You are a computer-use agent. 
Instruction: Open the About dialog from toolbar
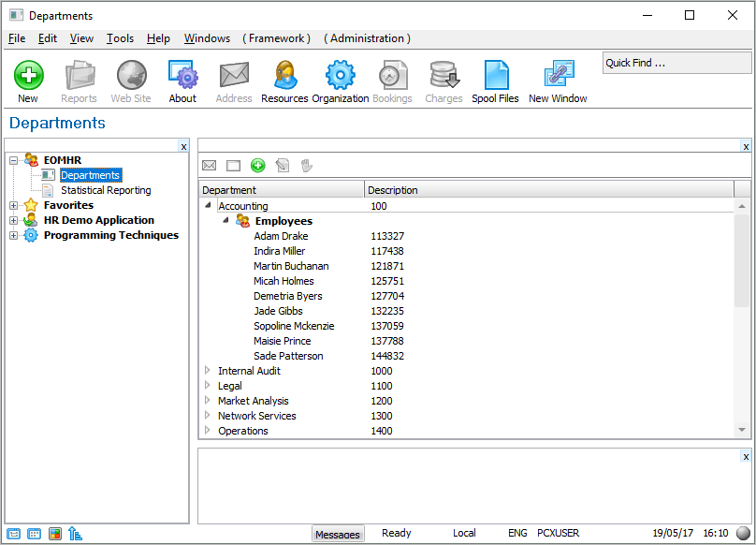tap(182, 76)
